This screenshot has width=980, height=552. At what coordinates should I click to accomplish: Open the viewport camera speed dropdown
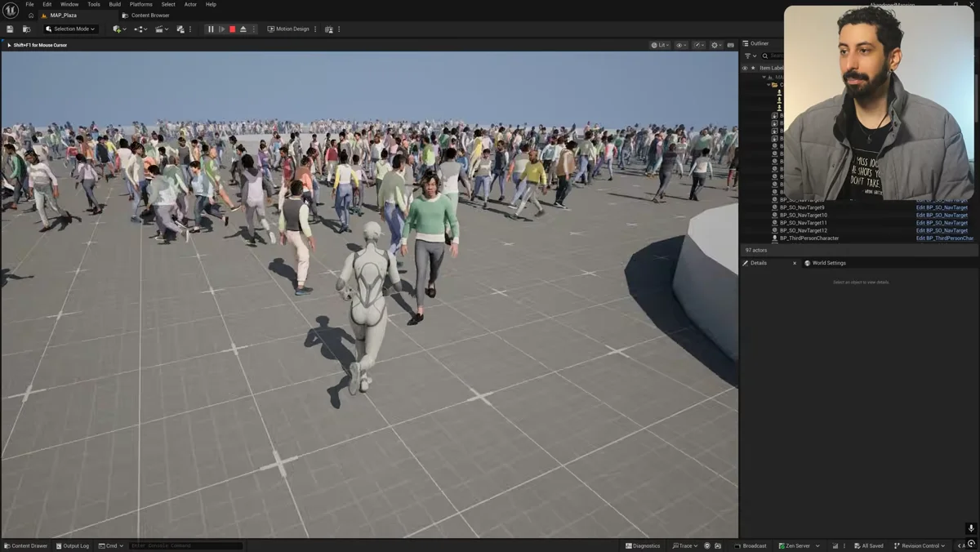click(698, 45)
